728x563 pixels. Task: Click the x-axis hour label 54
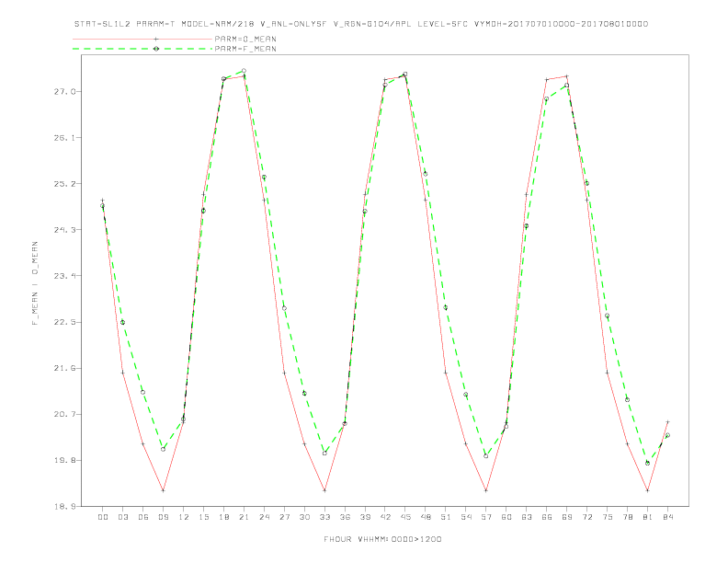pyautogui.click(x=466, y=517)
